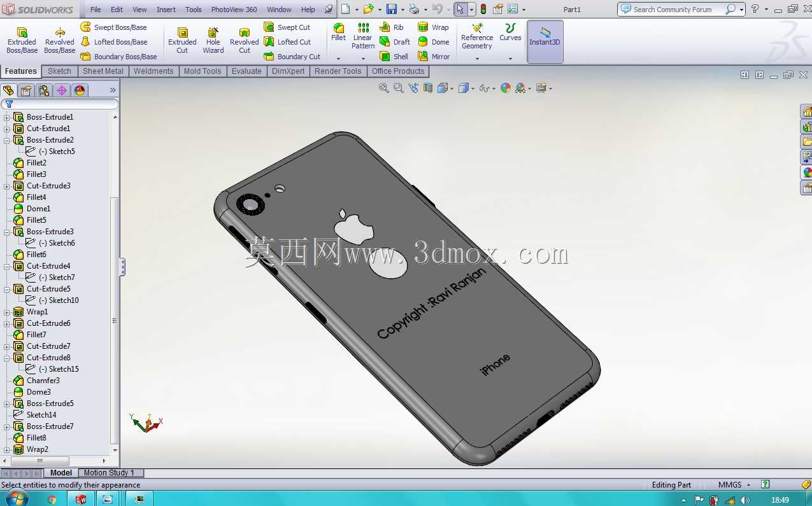This screenshot has width=812, height=506.
Task: Collapse the Boss-Extrude2 feature node
Action: (x=6, y=140)
